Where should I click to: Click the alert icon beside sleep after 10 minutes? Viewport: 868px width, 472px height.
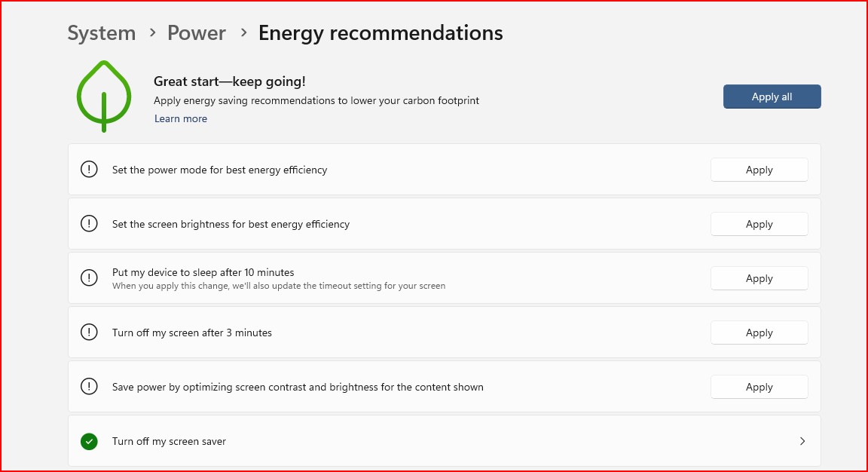pyautogui.click(x=89, y=278)
